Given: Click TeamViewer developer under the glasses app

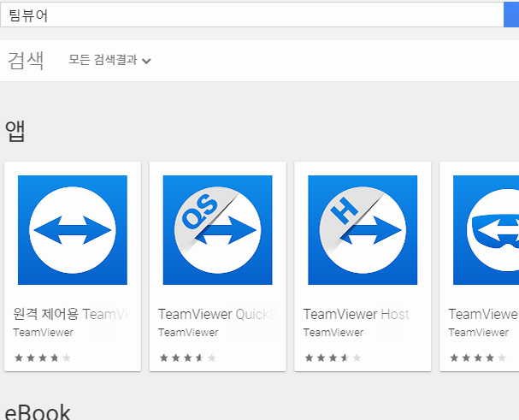Looking at the screenshot, I should coord(478,333).
